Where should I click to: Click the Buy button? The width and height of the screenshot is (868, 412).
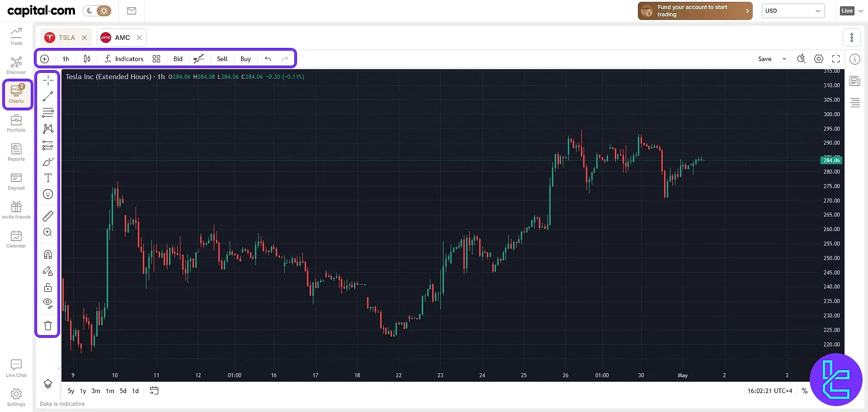[245, 59]
